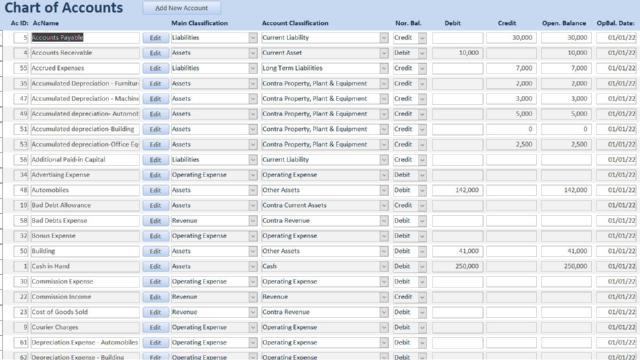640x360 pixels.
Task: Open Nor. Bal. dropdown for Cash in Hand
Action: point(422,267)
